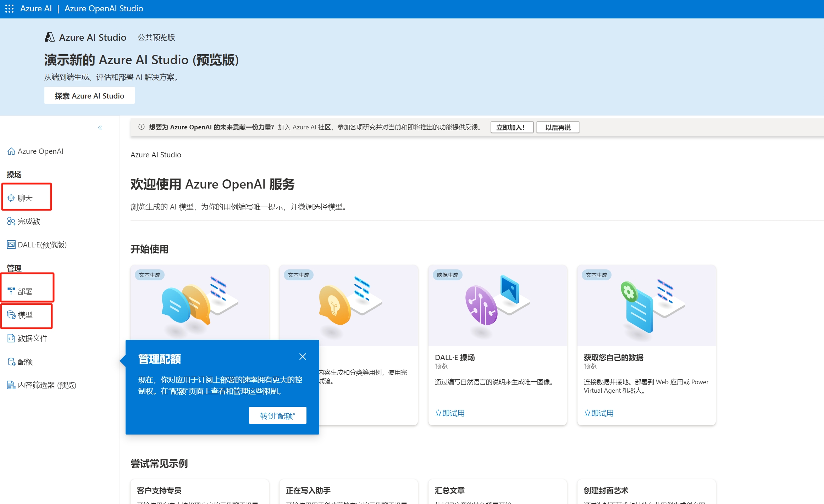Go to the Quota menu item (配额)
The height and width of the screenshot is (504, 824).
click(25, 362)
